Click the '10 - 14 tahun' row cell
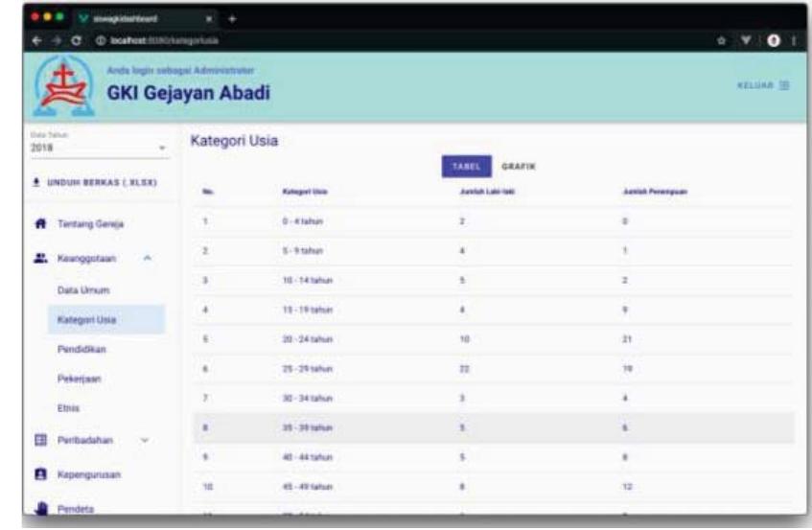Viewport: 812px width, 530px height. pos(307,281)
